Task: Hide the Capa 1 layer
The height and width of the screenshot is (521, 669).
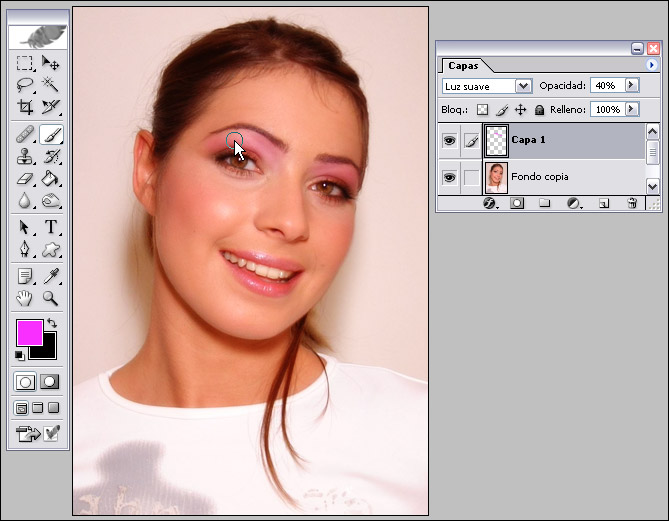Action: (449, 141)
